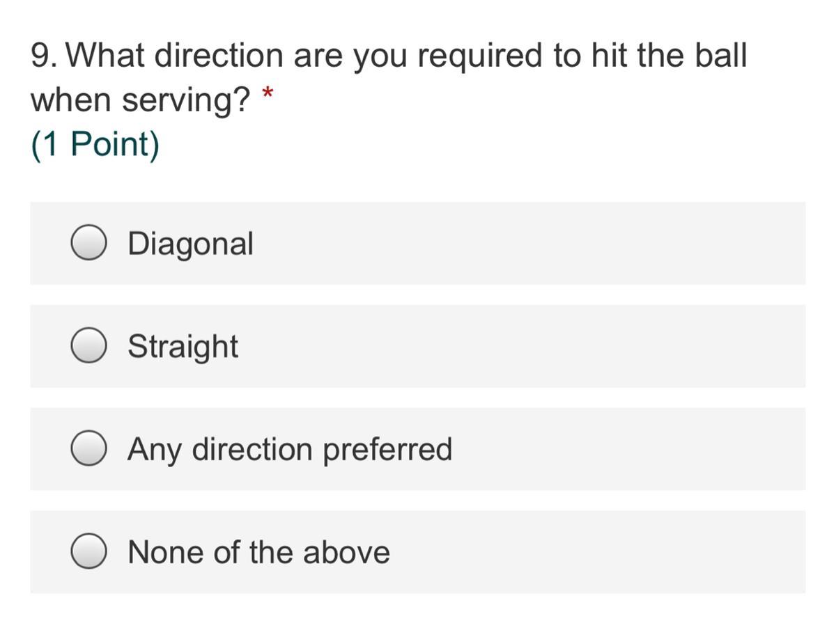Select the Diagonal radio button
The width and height of the screenshot is (836, 644).
pos(88,244)
